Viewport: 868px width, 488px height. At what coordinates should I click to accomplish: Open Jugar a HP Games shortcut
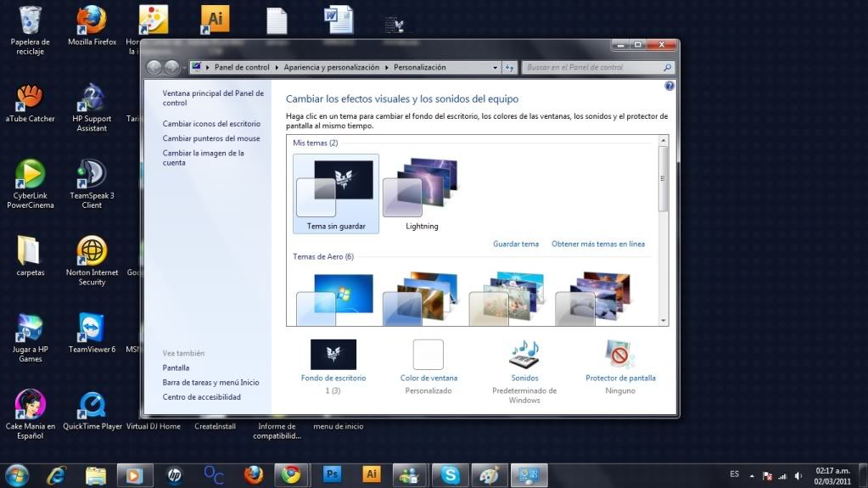tap(30, 338)
